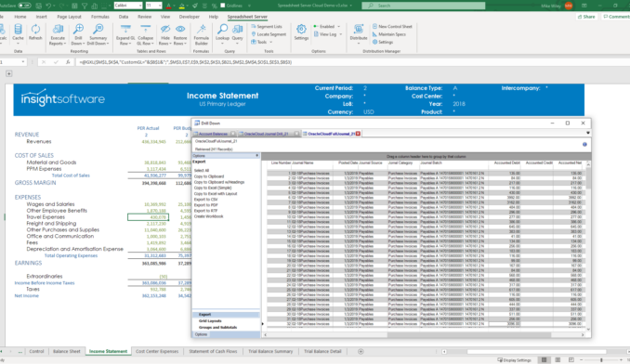
Task: Open Maintain Specs
Action: (x=389, y=34)
